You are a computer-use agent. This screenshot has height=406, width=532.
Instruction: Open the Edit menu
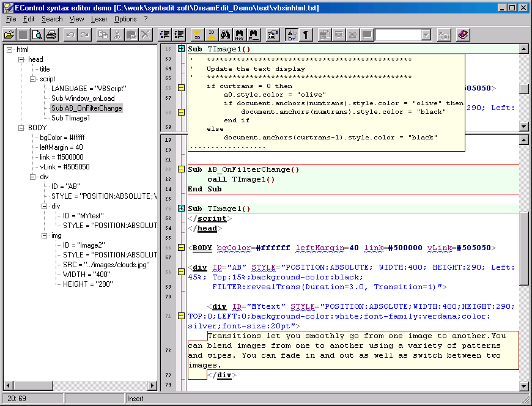pyautogui.click(x=29, y=19)
